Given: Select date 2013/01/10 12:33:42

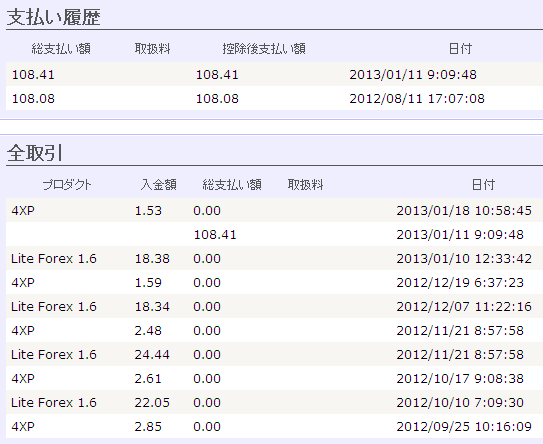Looking at the screenshot, I should (x=464, y=259).
